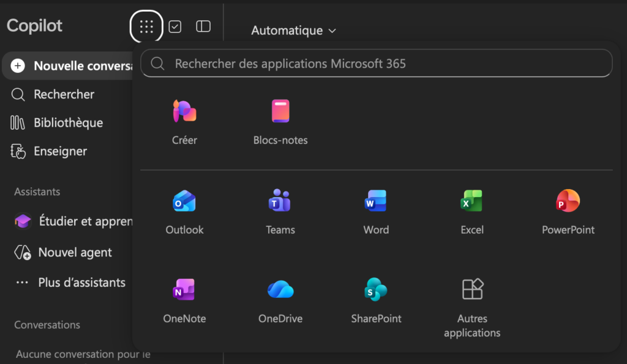Show Plus d'assistants
The width and height of the screenshot is (627, 364).
[70, 283]
